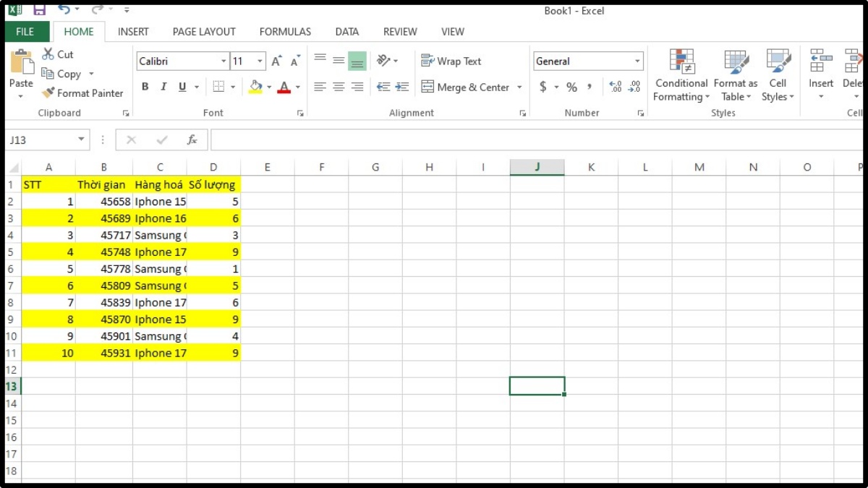Open Merge & Center dropdown arrow
Image resolution: width=868 pixels, height=488 pixels.
(519, 87)
